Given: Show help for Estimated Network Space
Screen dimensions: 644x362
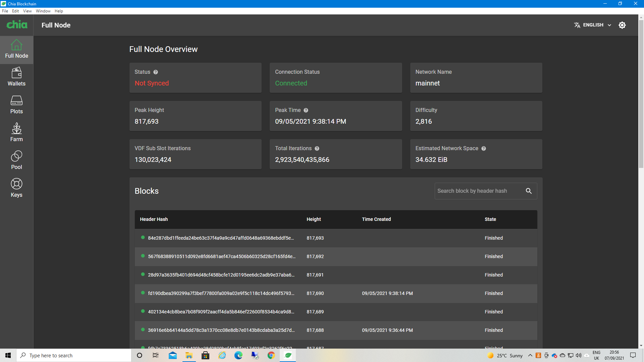Looking at the screenshot, I should [x=484, y=148].
